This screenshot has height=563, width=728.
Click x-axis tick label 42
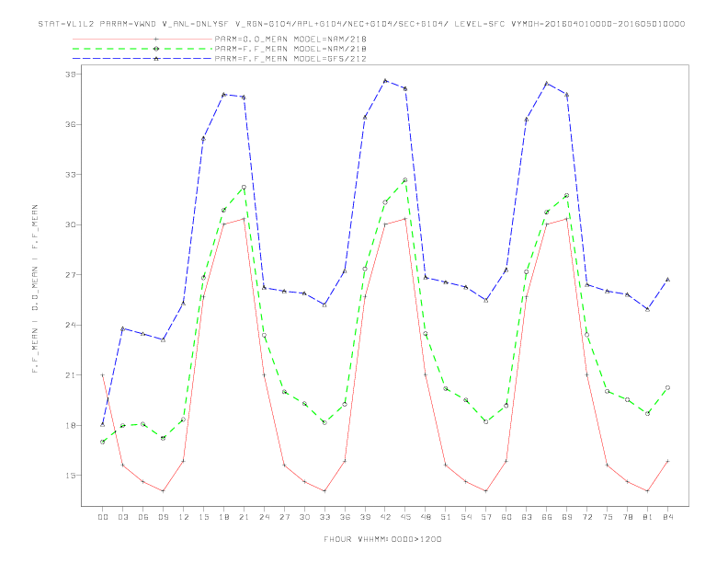(x=385, y=517)
